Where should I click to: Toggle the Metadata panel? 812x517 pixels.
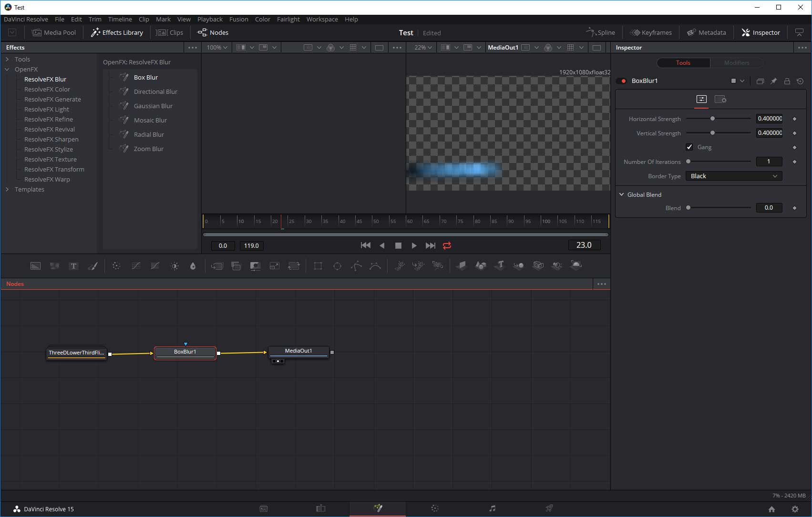tap(707, 32)
